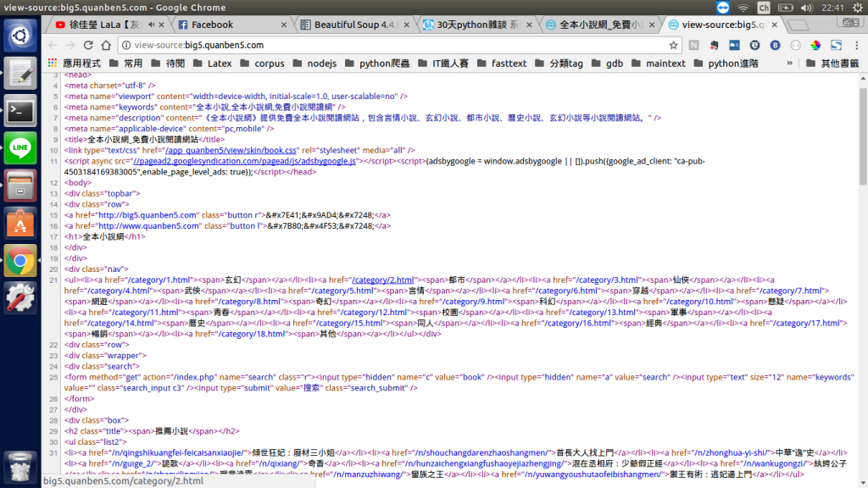View site information icon in address bar

[126, 45]
